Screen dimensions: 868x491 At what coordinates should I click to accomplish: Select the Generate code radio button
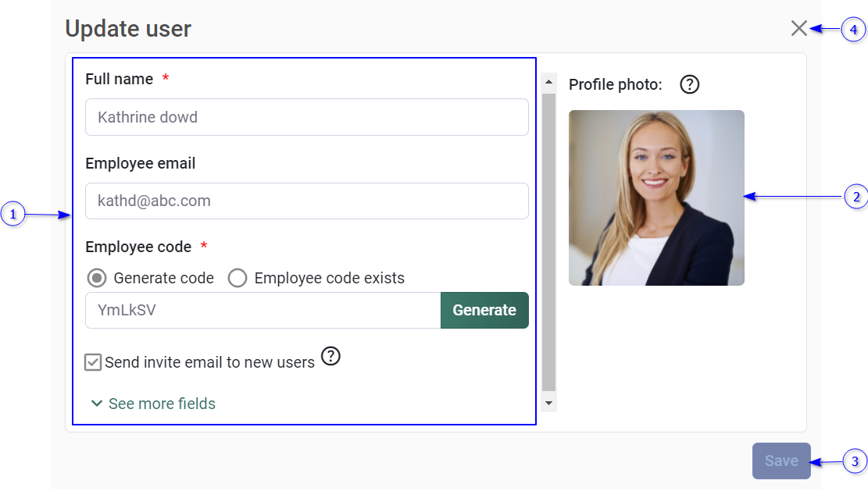(x=97, y=278)
